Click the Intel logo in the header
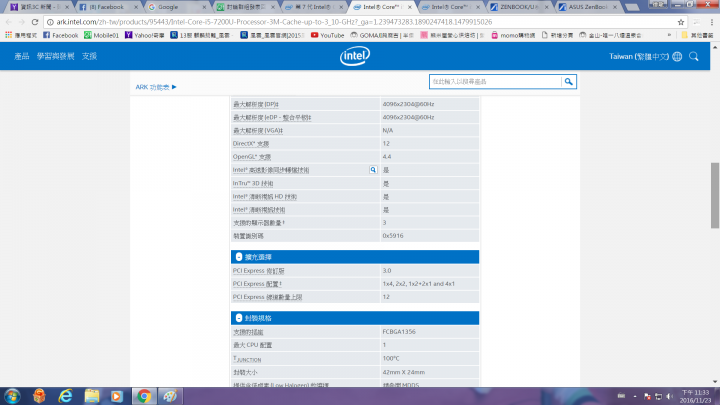The image size is (720, 405). click(x=354, y=56)
